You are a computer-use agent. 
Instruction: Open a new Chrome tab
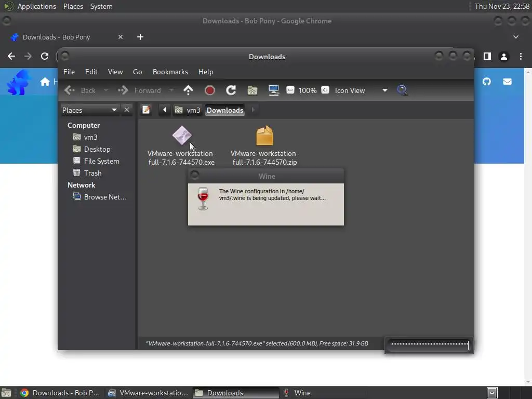pyautogui.click(x=140, y=37)
